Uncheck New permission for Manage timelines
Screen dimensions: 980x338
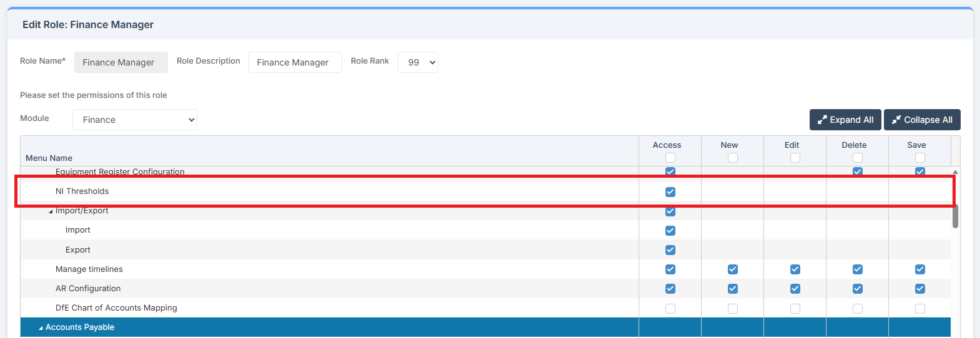click(x=733, y=269)
